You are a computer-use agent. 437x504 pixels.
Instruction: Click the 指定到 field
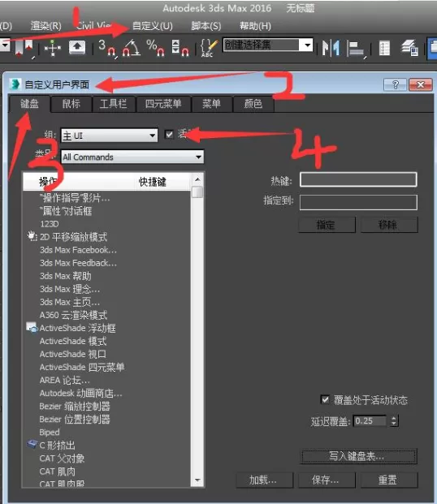click(x=358, y=202)
